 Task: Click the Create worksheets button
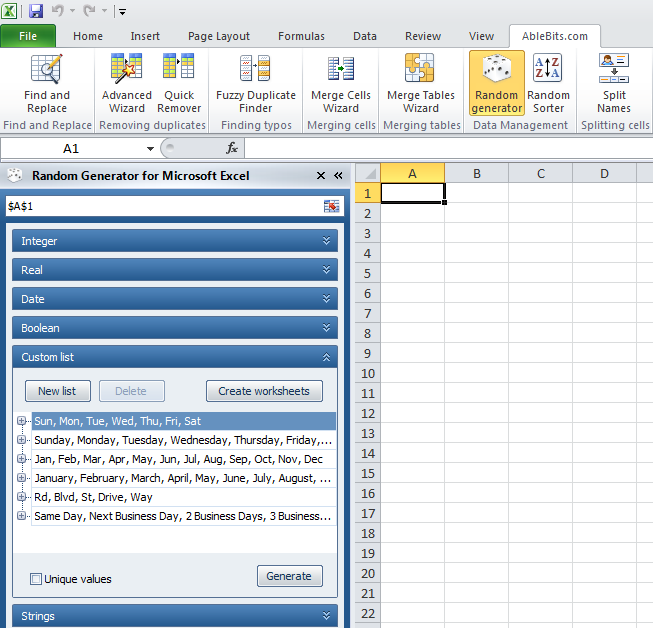point(264,391)
